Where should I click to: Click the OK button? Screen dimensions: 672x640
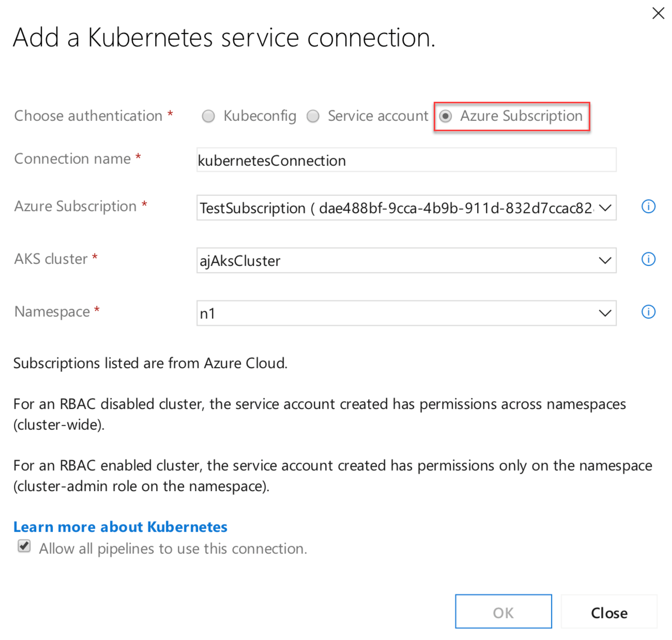(503, 612)
